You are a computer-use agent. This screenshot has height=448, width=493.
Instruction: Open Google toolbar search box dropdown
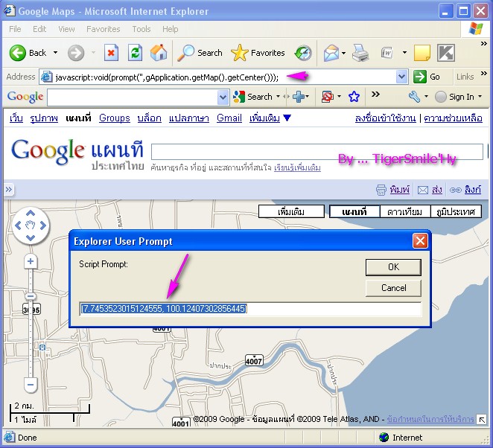pyautogui.click(x=223, y=97)
